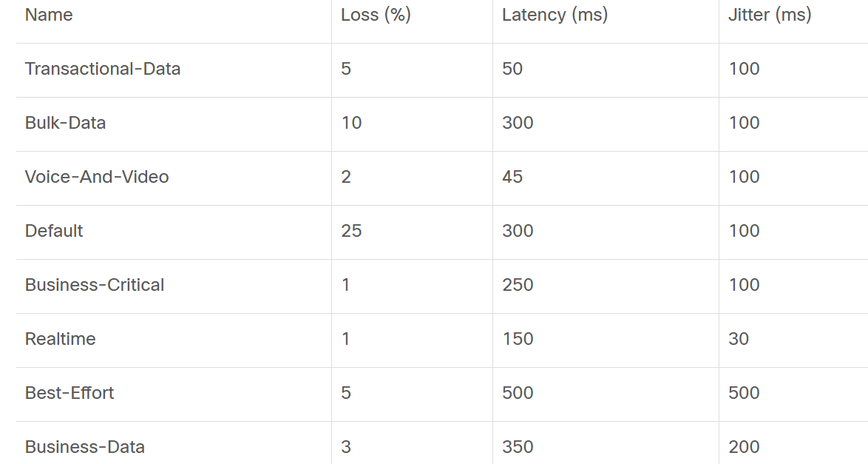Click the Realtime row name
Image resolution: width=868 pixels, height=464 pixels.
pos(61,339)
